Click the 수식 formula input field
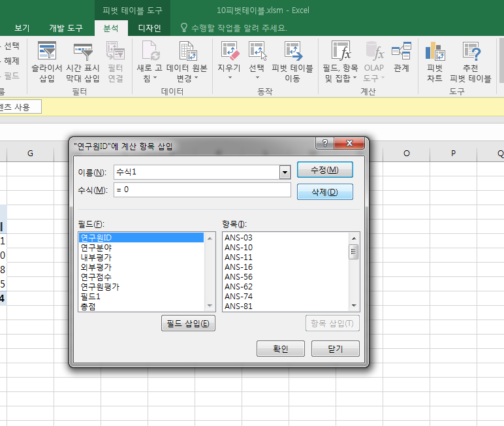Image resolution: width=504 pixels, height=426 pixels. (x=201, y=190)
